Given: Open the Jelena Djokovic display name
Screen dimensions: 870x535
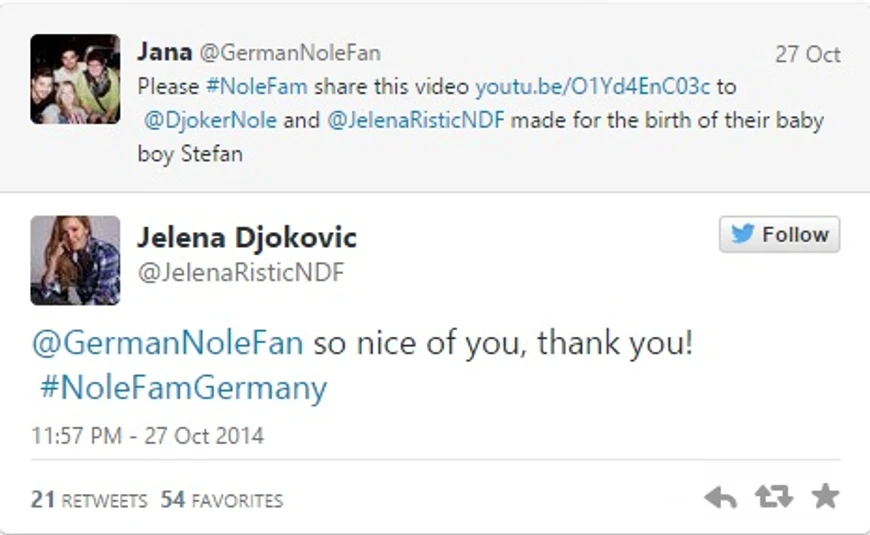Looking at the screenshot, I should click(x=247, y=238).
